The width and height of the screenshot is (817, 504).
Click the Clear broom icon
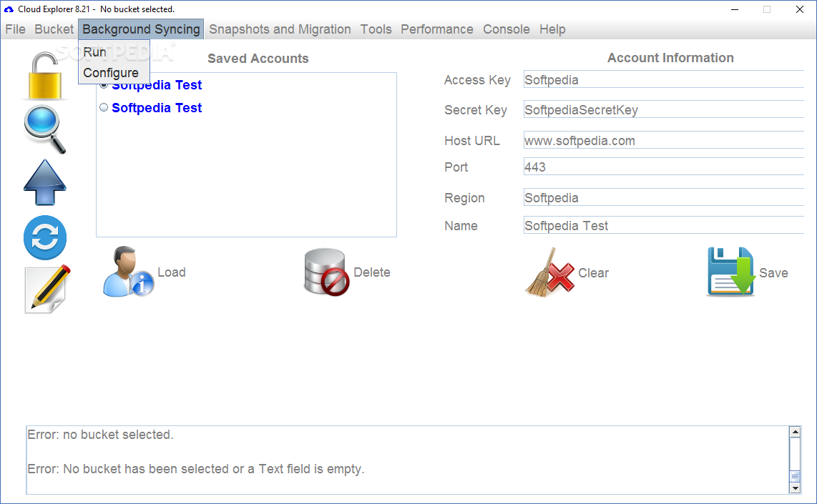coord(549,272)
